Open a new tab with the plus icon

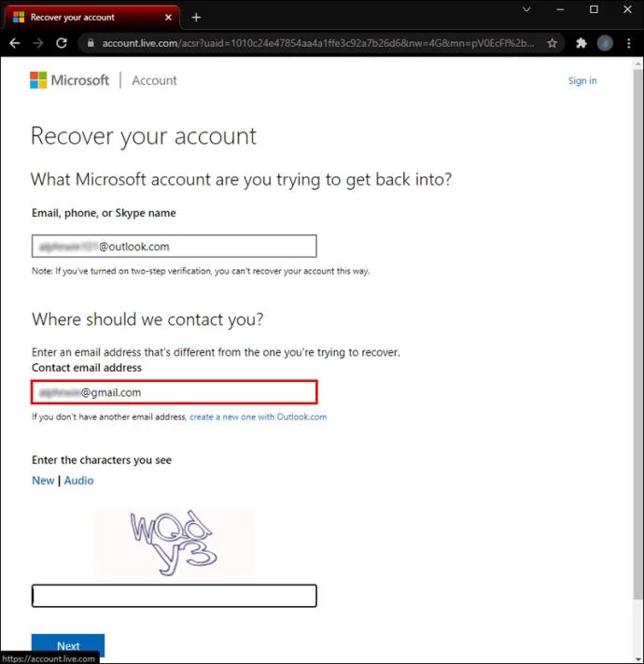[196, 18]
